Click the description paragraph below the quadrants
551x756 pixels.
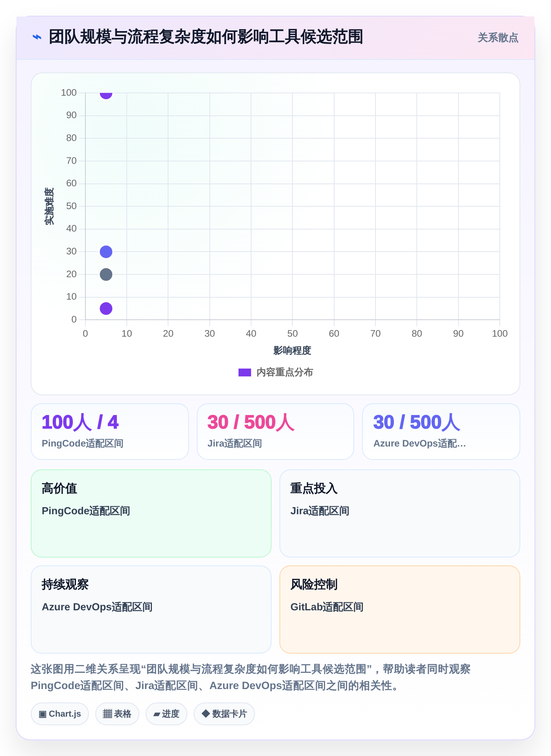[251, 677]
